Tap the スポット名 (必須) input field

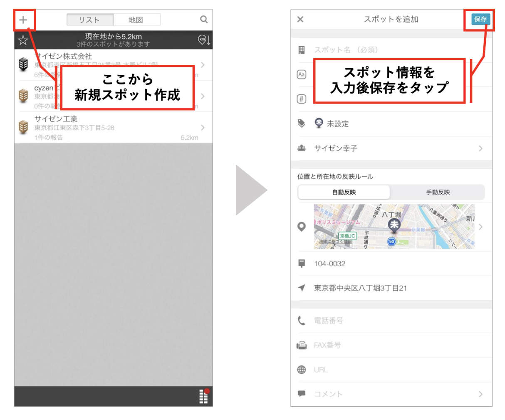(x=391, y=50)
